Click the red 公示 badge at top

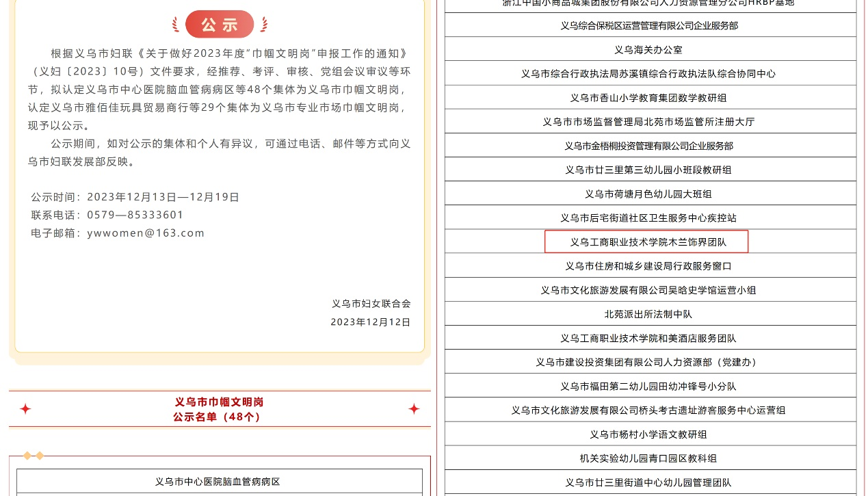[220, 25]
